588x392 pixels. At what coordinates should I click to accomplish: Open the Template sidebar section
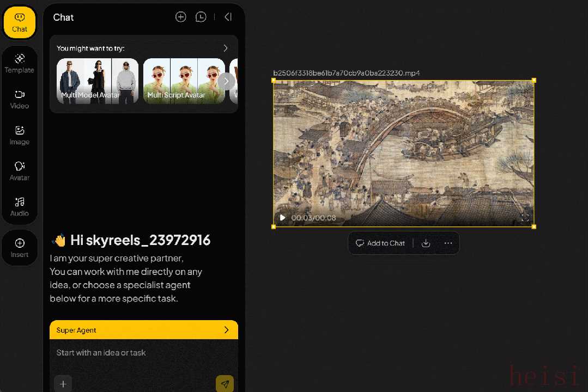coord(20,64)
